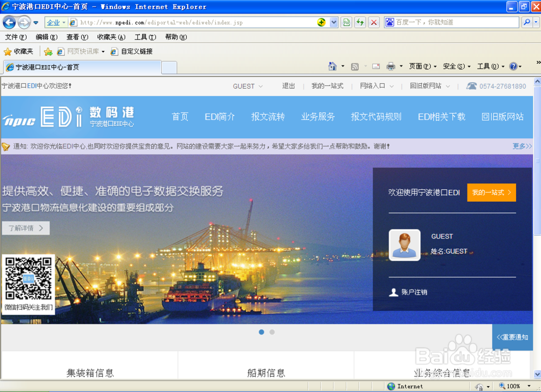Click the 退出 logout link
The height and width of the screenshot is (392, 541).
tap(288, 86)
